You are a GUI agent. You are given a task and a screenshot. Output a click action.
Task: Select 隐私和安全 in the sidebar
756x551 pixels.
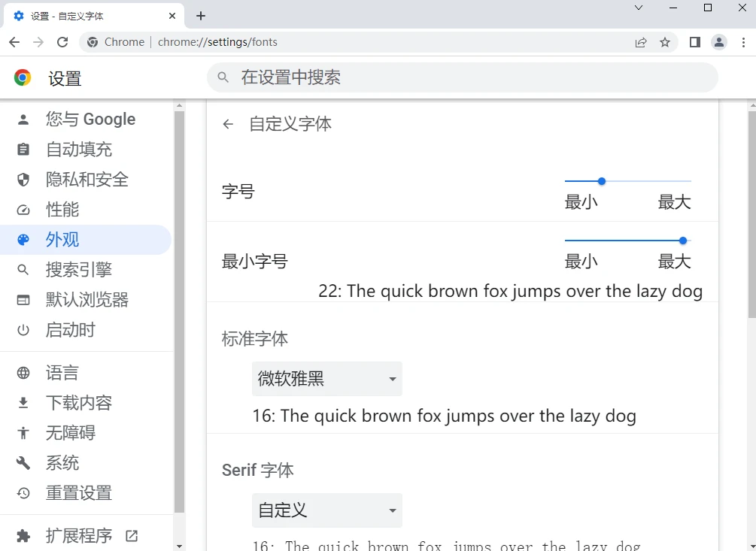pos(87,180)
